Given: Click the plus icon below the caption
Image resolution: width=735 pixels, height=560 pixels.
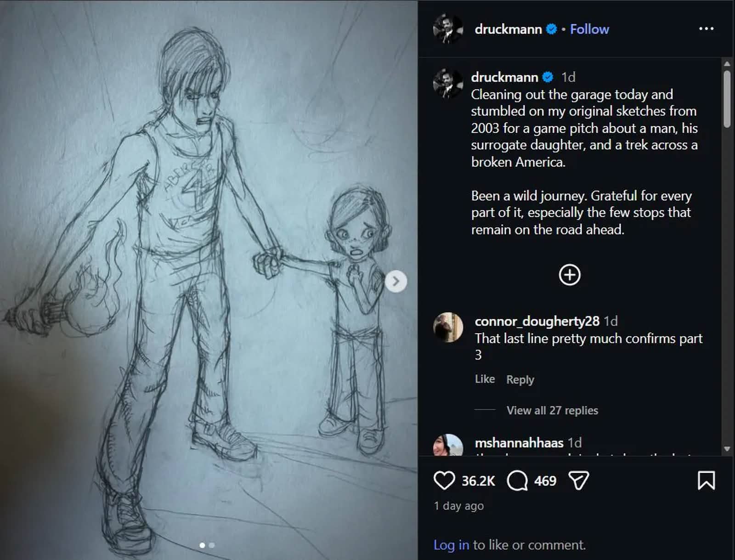Looking at the screenshot, I should [570, 275].
